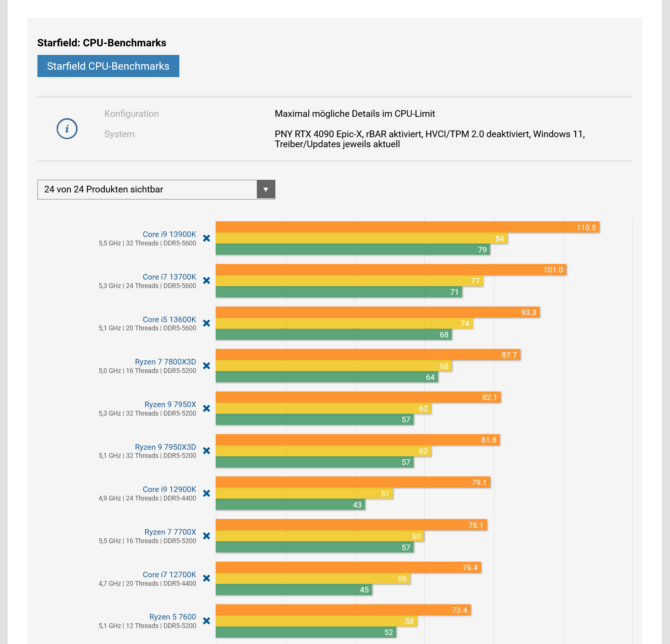The image size is (670, 644).
Task: Remove Ryzen 9 7950X via X icon
Action: click(x=207, y=409)
